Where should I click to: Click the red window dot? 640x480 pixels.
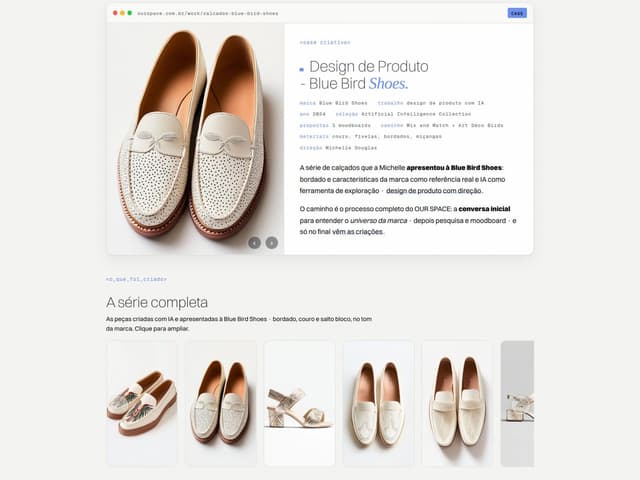(x=115, y=13)
